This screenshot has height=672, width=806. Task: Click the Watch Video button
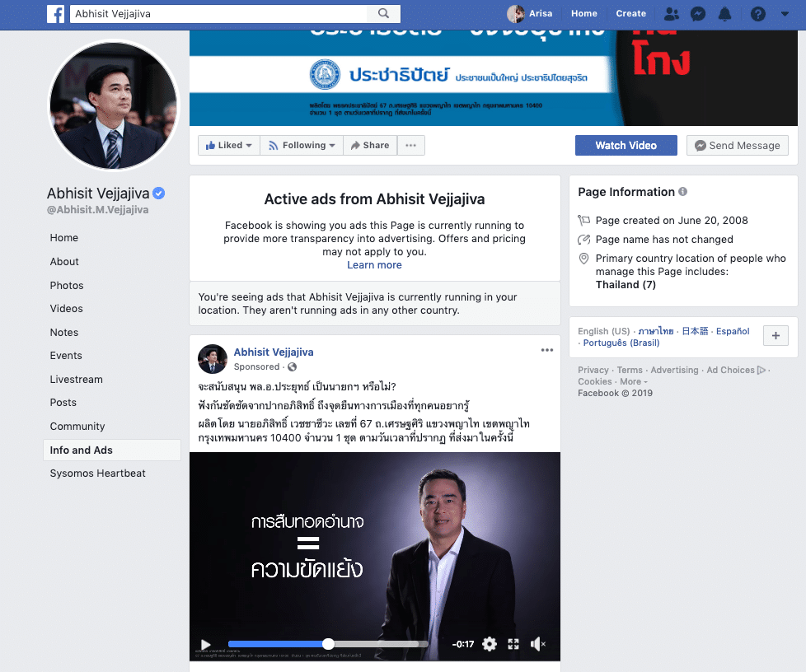[x=626, y=146]
